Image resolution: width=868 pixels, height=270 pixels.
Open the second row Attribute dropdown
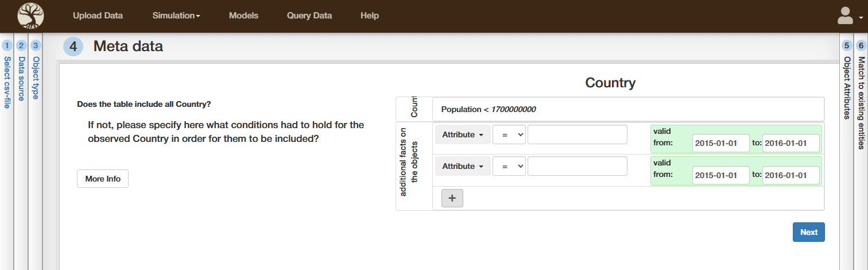pyautogui.click(x=462, y=166)
